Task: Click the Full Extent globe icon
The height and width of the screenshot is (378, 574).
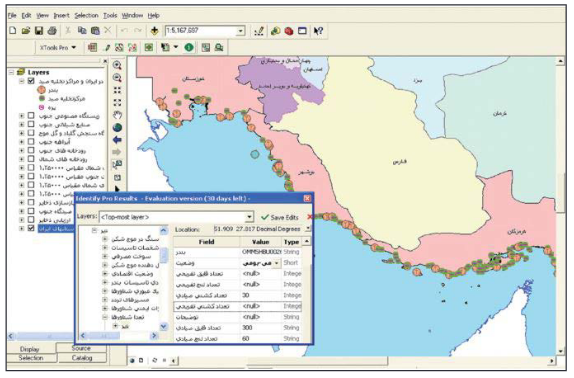Action: click(117, 128)
